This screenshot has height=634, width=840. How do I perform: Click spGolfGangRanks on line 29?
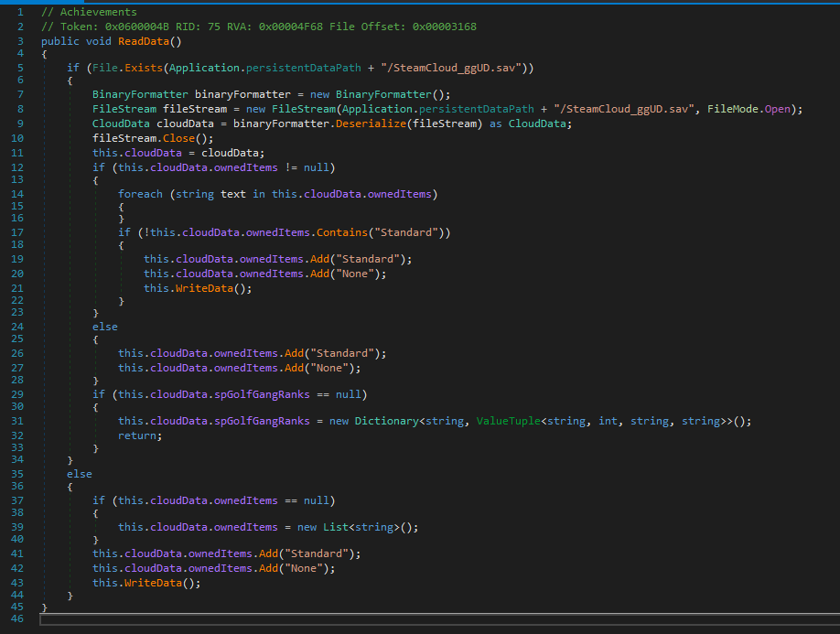coord(262,394)
